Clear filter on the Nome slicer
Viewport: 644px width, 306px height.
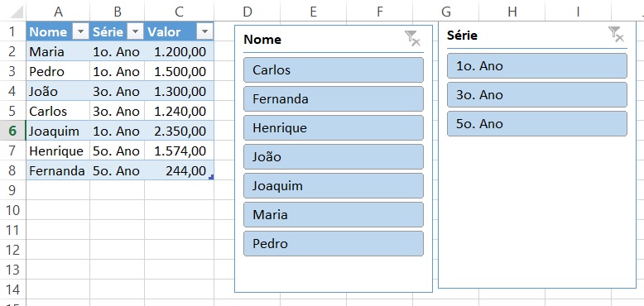pos(412,38)
